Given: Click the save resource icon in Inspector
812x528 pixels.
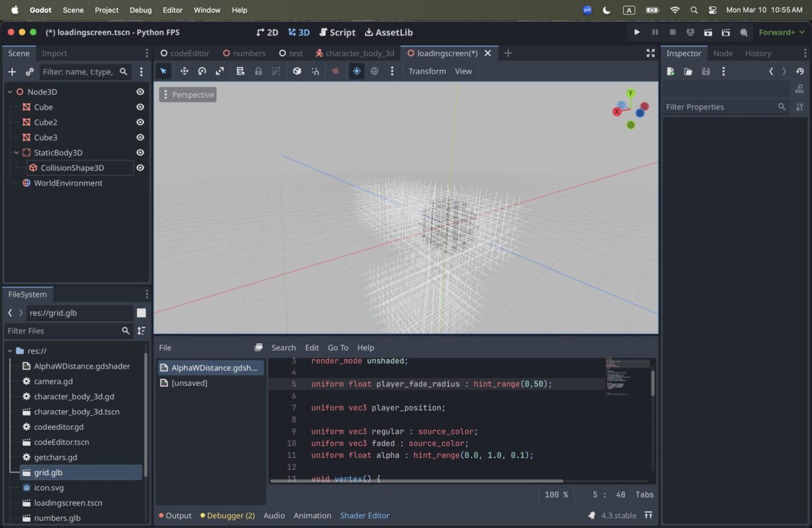Looking at the screenshot, I should click(x=706, y=71).
